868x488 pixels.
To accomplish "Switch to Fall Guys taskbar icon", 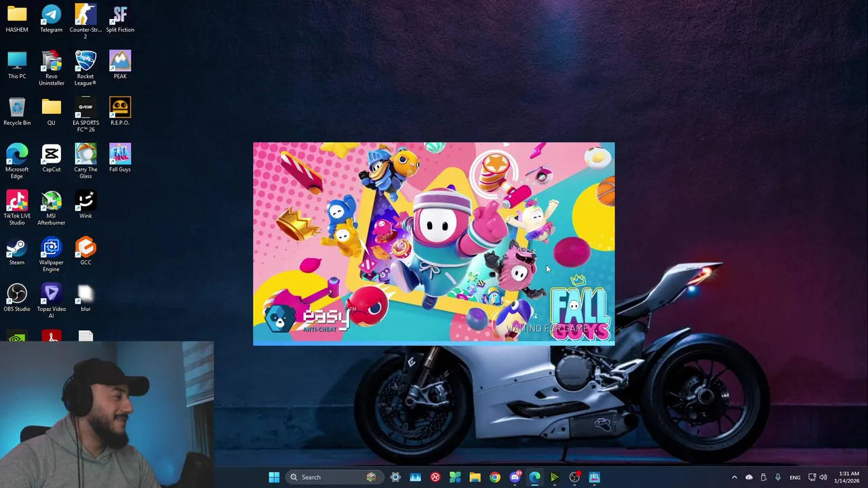I will [595, 477].
